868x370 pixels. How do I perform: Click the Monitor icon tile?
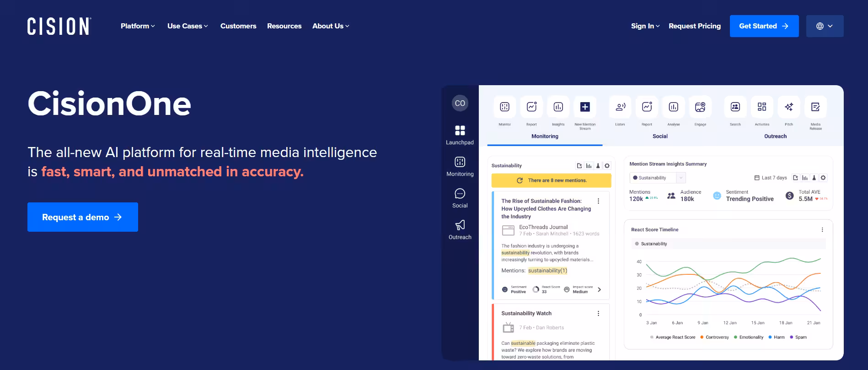[505, 107]
